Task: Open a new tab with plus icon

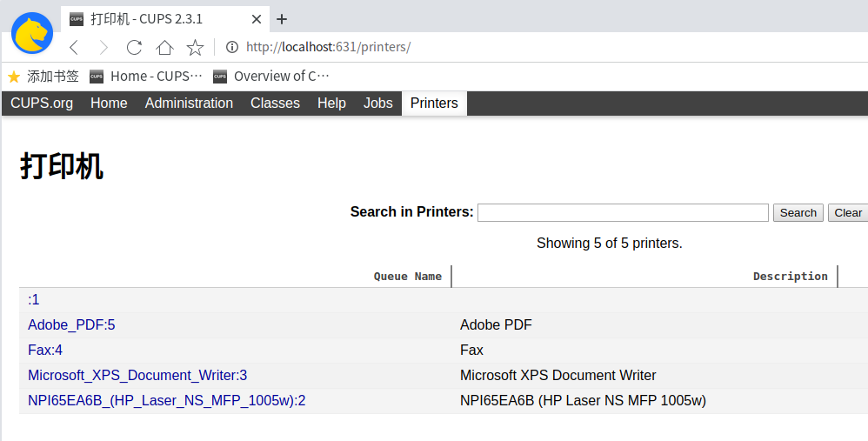Action: click(282, 19)
